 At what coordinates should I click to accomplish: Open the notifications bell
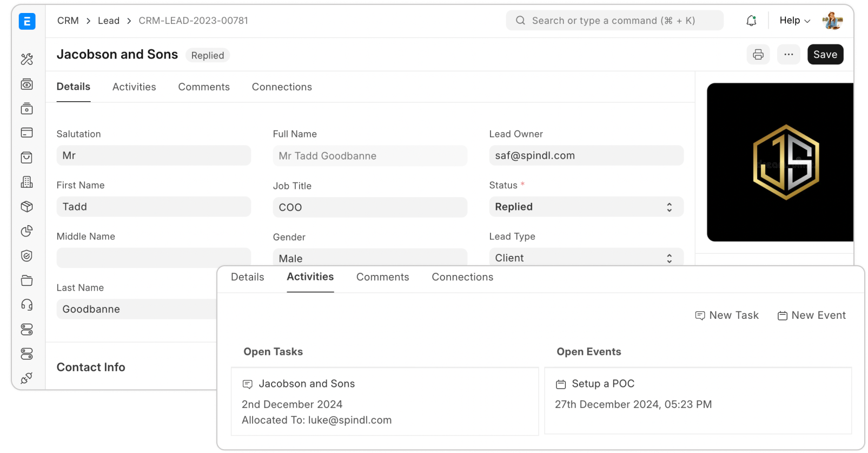[x=751, y=21]
